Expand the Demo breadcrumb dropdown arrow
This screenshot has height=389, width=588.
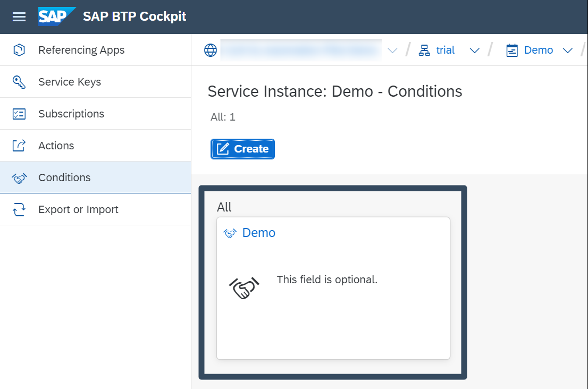(568, 50)
